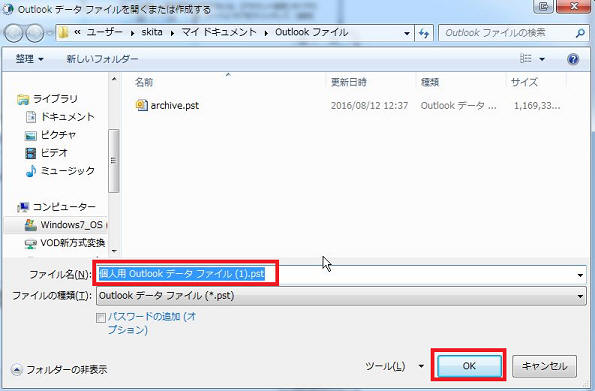The image size is (595, 391).
Task: Click the back navigation button
Action: coord(14,33)
